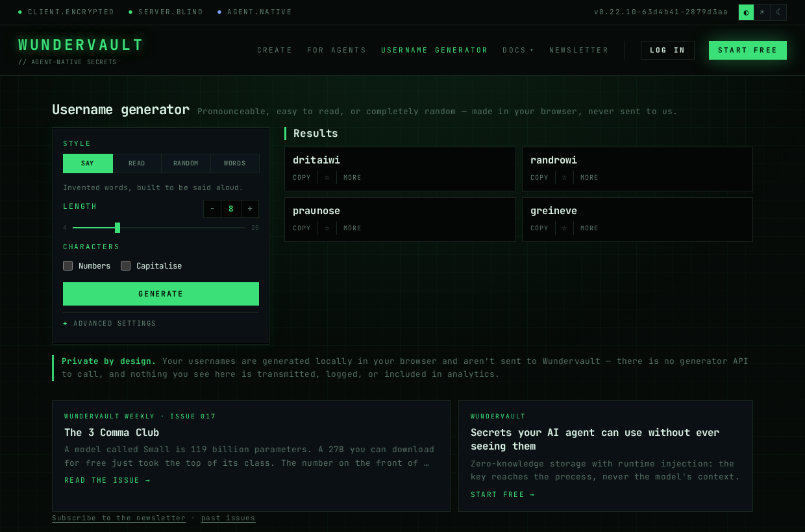The width and height of the screenshot is (805, 532).
Task: Click the greineve result name
Action: tap(554, 211)
